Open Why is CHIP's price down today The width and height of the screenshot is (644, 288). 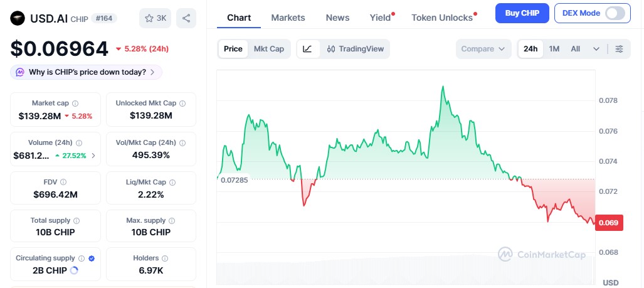pyautogui.click(x=87, y=72)
